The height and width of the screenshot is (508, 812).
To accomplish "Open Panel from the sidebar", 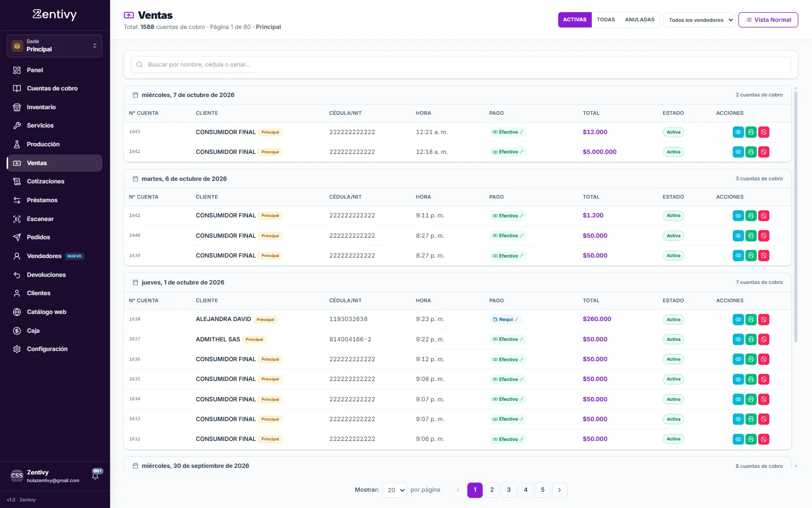I will [x=54, y=70].
